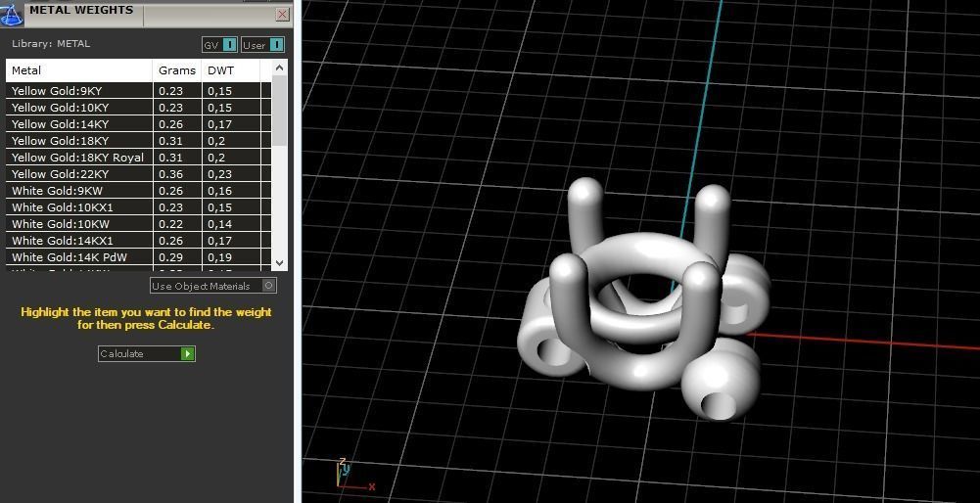Click DWT value 0,17 for Yellow Gold:14KY
The width and height of the screenshot is (980, 503).
click(220, 124)
